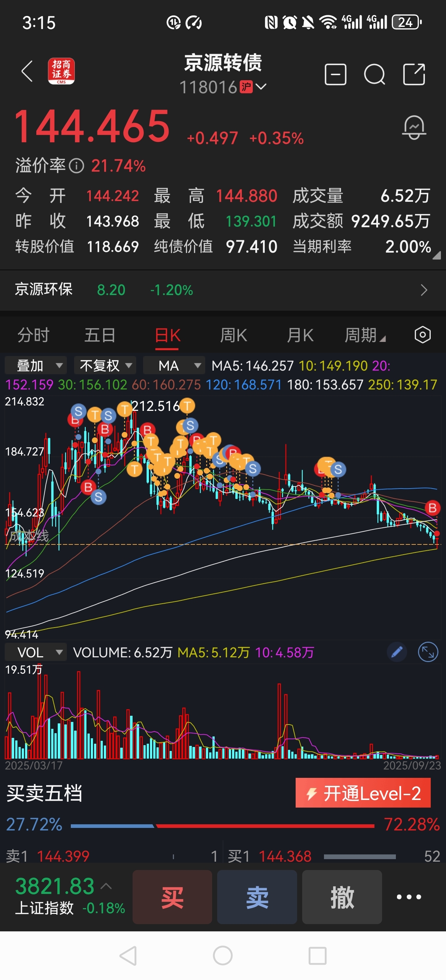Tap the 成交额 9249.65万 value
446x980 pixels.
(x=390, y=221)
